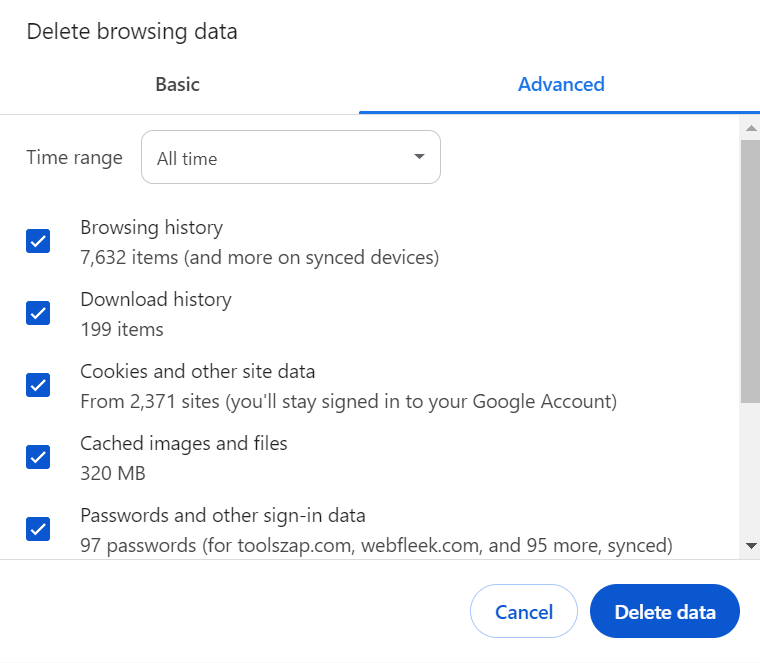Screen dimensions: 760x663
Task: Disable the Cached images and files checkbox
Action: [x=38, y=457]
